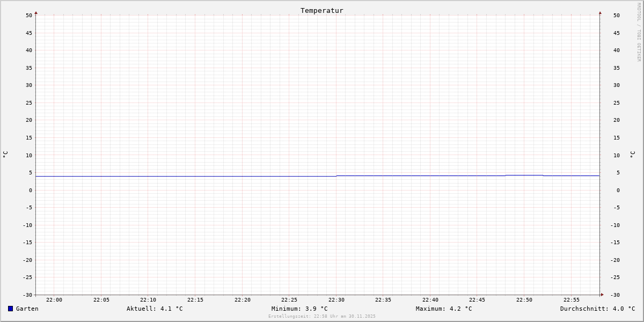Click the Garten legend label
This screenshot has height=322, width=644.
[x=27, y=309]
